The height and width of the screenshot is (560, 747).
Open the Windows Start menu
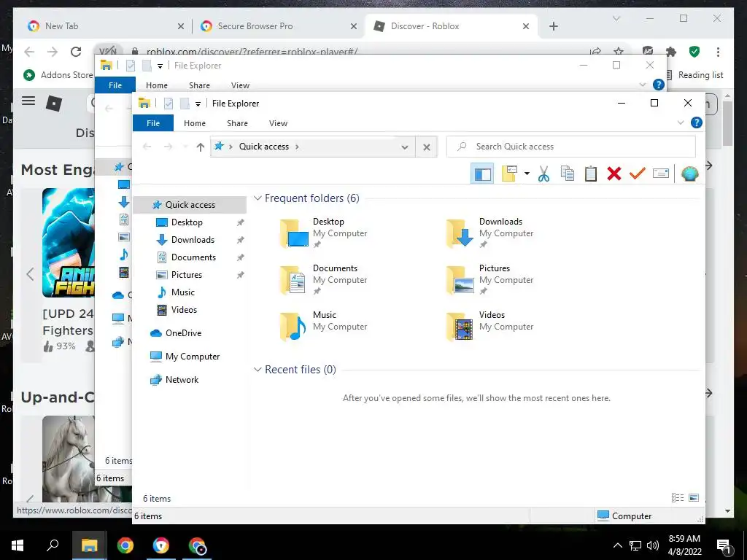tap(18, 545)
